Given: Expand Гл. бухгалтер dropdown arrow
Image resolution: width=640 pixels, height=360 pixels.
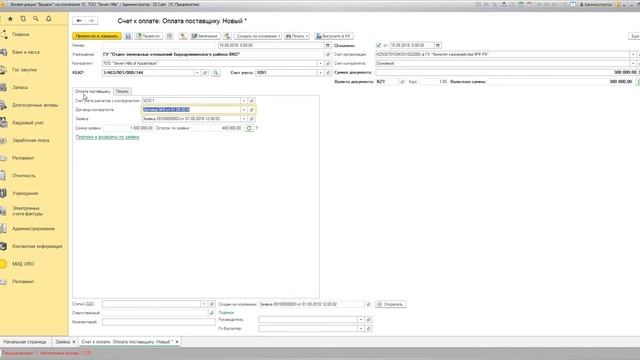Looking at the screenshot, I should tap(360, 329).
